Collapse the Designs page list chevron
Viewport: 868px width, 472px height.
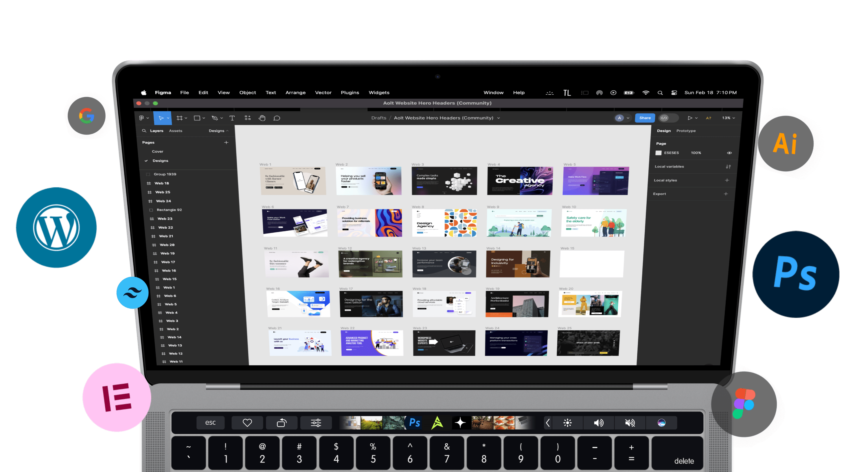point(227,131)
